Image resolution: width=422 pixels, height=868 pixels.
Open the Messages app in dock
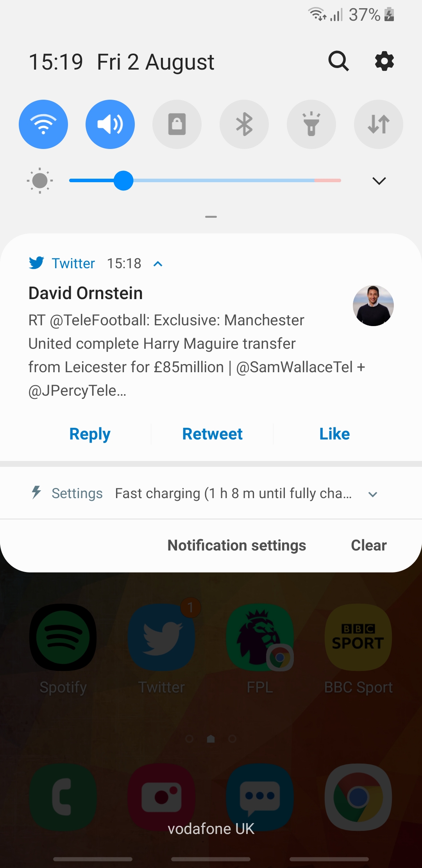(x=260, y=797)
